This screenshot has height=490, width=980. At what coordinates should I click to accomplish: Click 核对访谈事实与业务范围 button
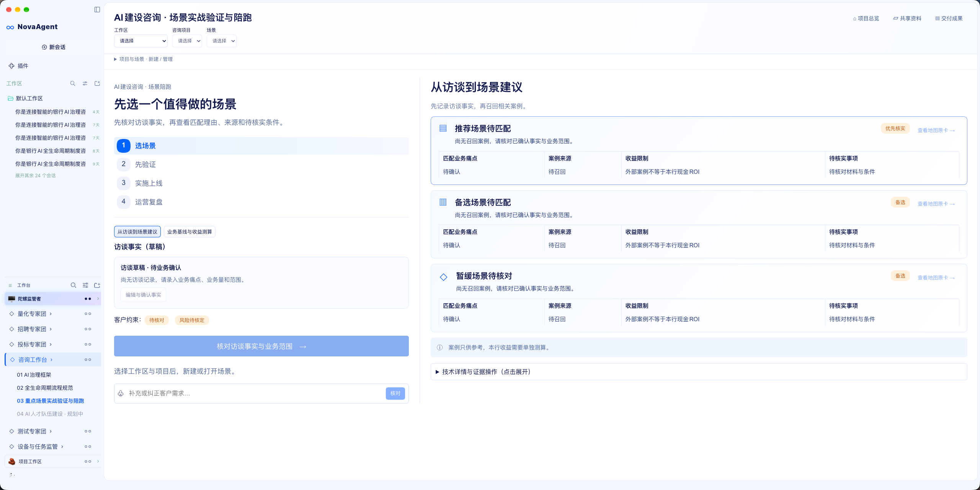261,346
